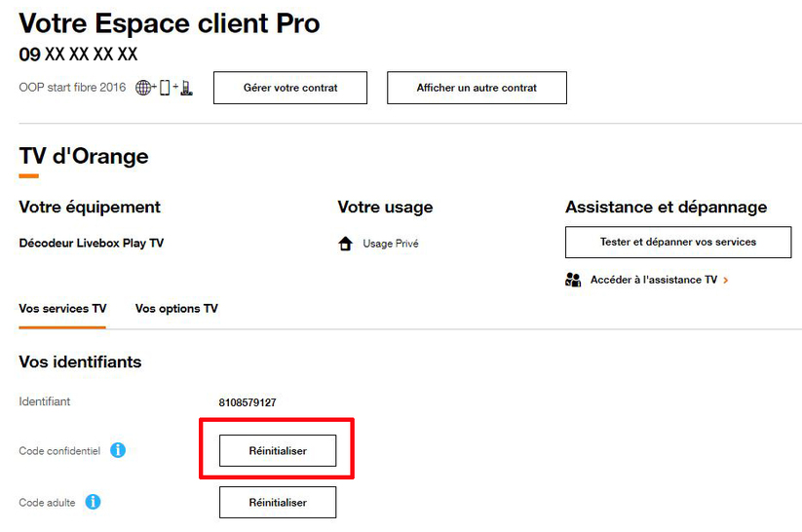The image size is (802, 532).
Task: Select the Vos services TV tab
Action: coord(62,309)
